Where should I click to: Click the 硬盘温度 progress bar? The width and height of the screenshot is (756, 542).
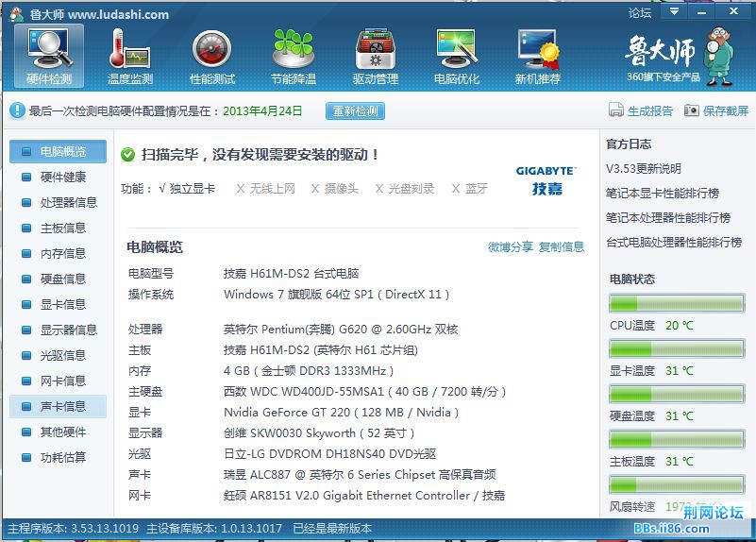click(x=677, y=394)
